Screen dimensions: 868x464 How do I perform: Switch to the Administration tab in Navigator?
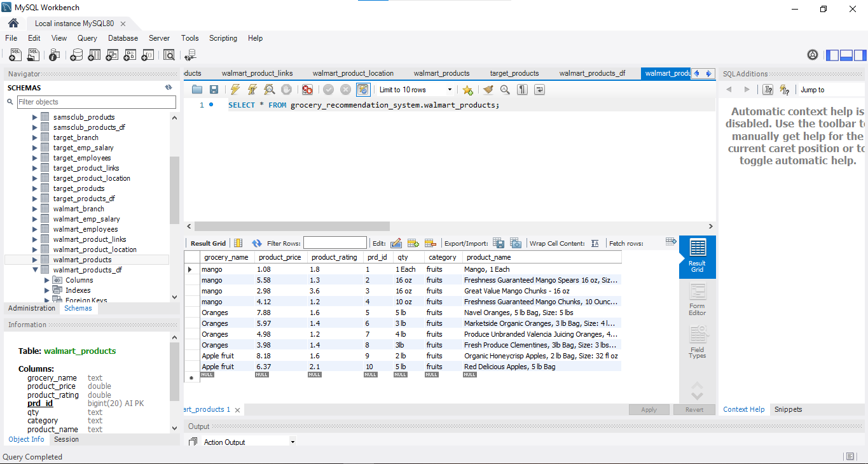click(31, 308)
